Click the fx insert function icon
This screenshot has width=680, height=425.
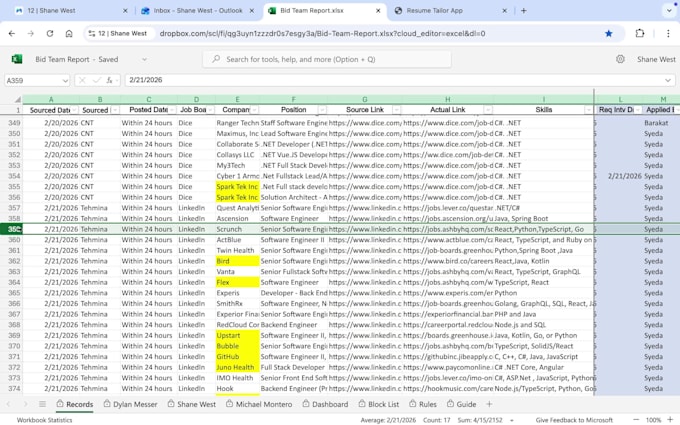(x=110, y=80)
